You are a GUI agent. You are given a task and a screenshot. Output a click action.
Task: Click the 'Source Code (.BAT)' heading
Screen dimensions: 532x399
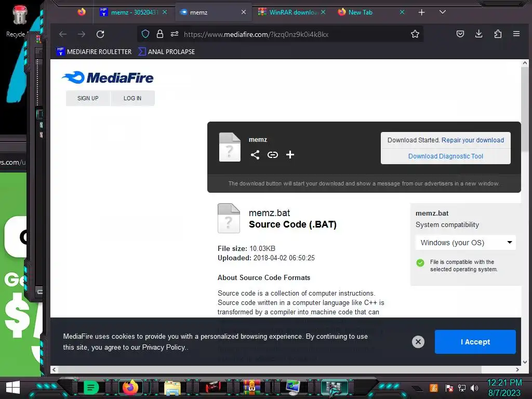pos(292,224)
